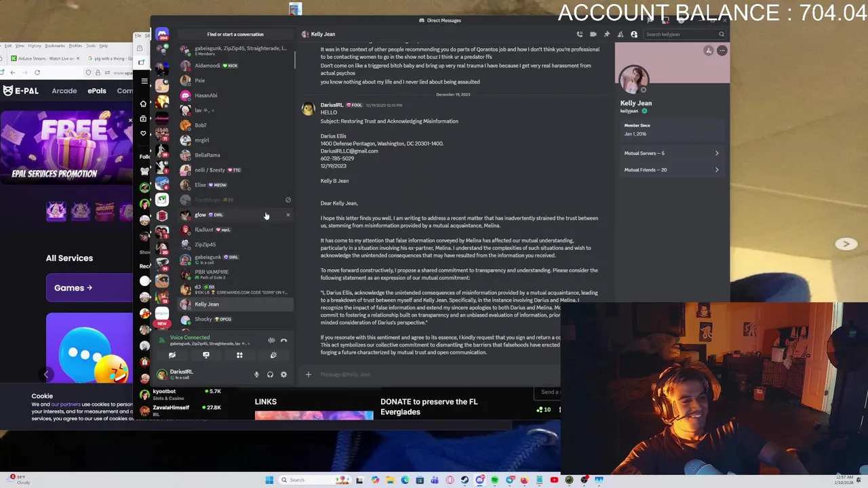The width and height of the screenshot is (868, 488).
Task: Open Elise direct message
Action: point(235,185)
